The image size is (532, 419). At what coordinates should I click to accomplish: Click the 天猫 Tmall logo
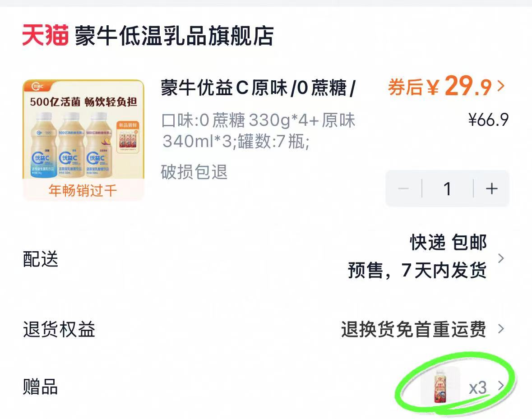45,36
